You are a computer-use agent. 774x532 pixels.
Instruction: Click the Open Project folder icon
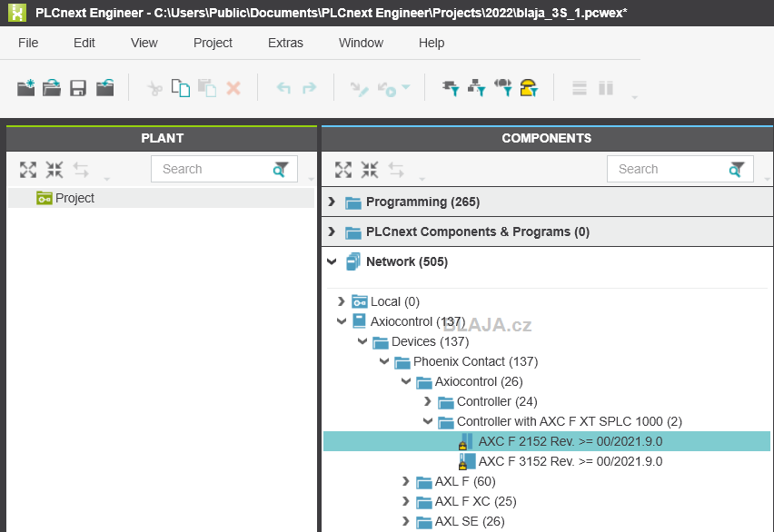[52, 88]
